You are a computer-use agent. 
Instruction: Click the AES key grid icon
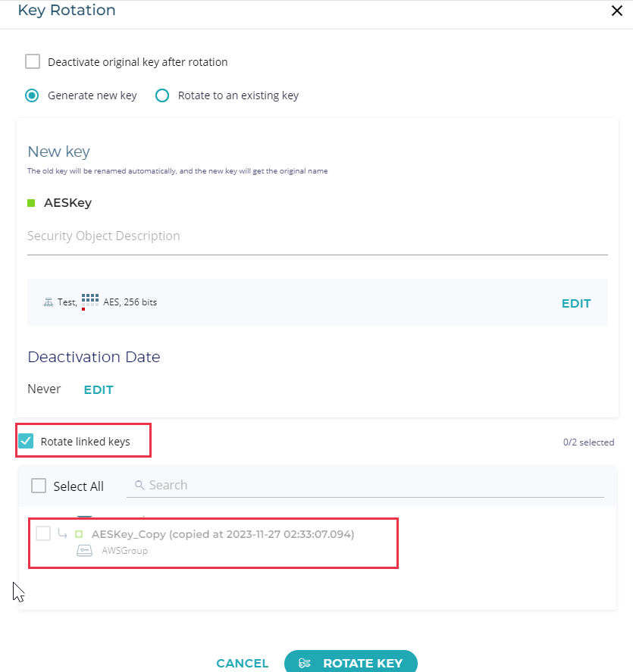[x=90, y=301]
